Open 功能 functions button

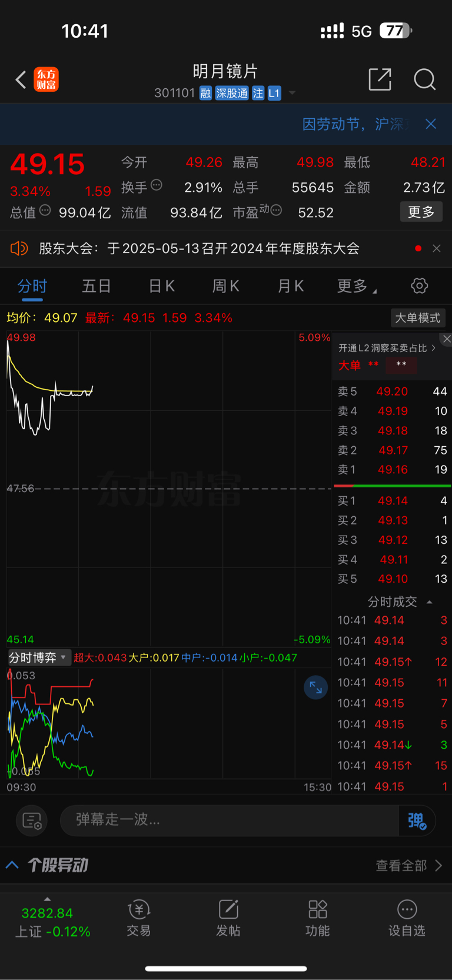(x=318, y=917)
